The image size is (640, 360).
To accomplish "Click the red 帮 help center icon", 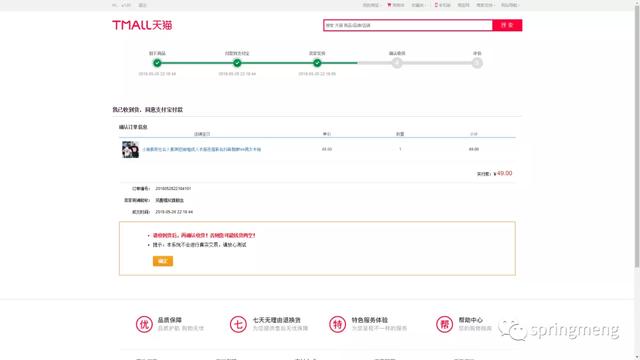I will 444,324.
